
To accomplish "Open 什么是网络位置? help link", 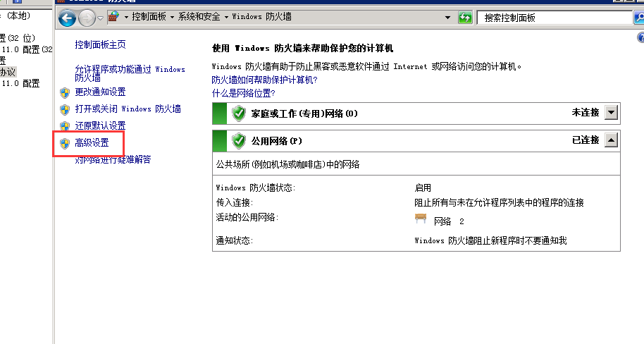I will [x=244, y=93].
